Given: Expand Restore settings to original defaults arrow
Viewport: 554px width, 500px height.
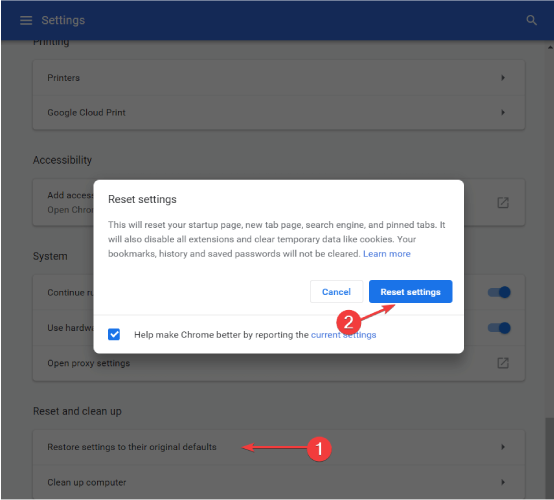Looking at the screenshot, I should tap(503, 447).
